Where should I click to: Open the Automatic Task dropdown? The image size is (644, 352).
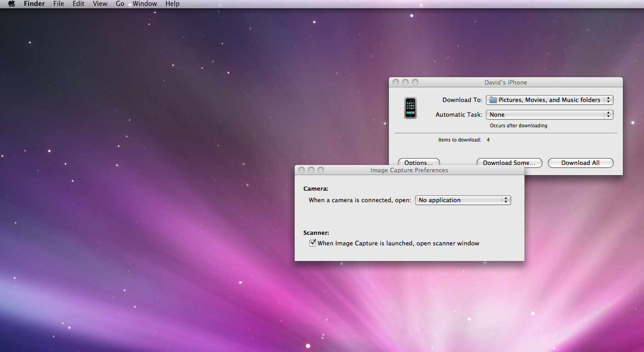(550, 114)
